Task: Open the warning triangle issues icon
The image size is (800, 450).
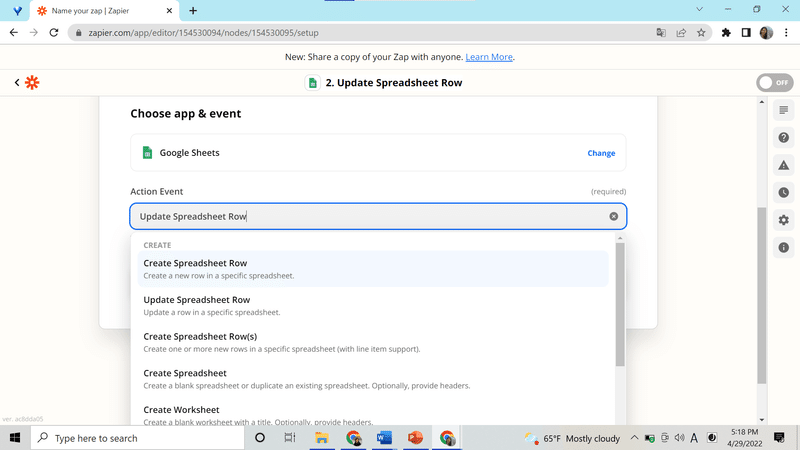Action: pyautogui.click(x=784, y=165)
